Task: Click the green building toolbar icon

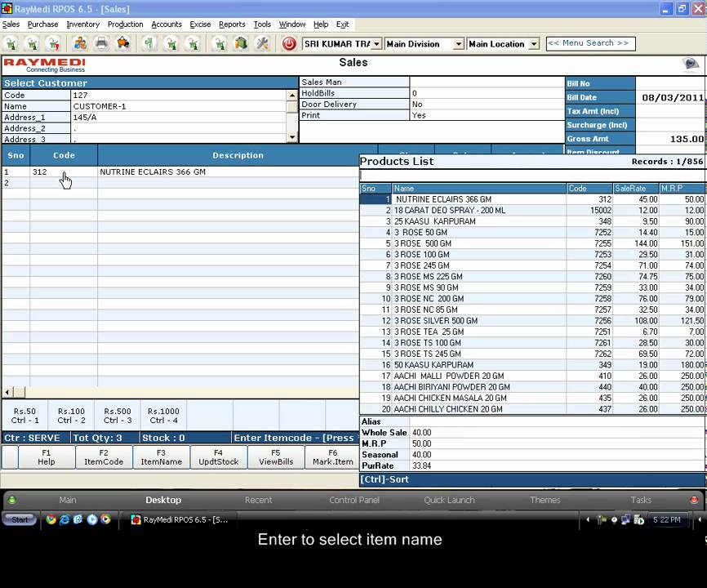Action: click(x=241, y=43)
